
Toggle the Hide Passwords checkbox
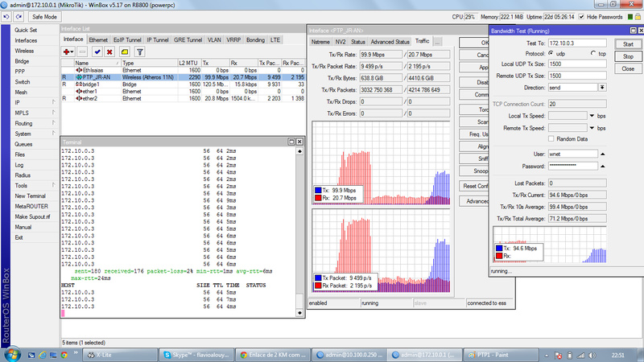[583, 16]
